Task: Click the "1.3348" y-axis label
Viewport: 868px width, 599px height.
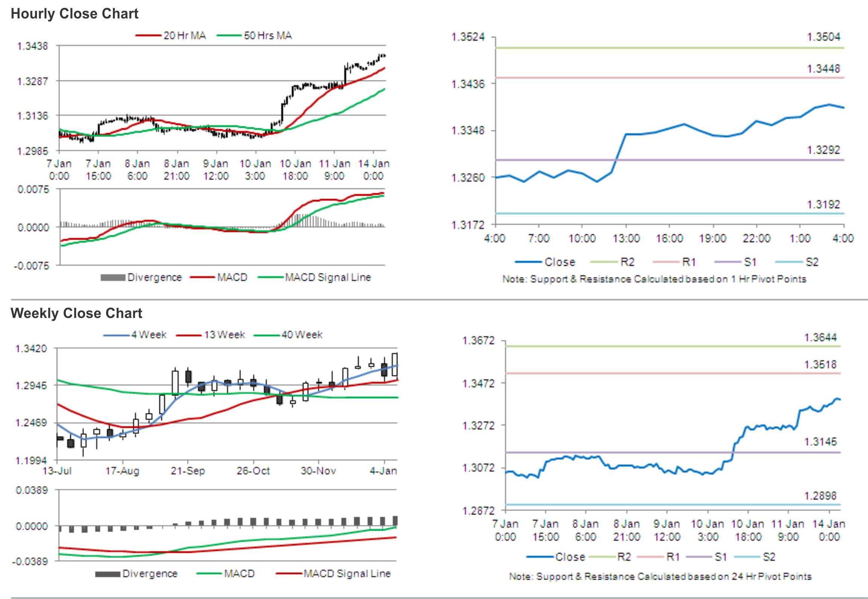Action: pos(468,131)
